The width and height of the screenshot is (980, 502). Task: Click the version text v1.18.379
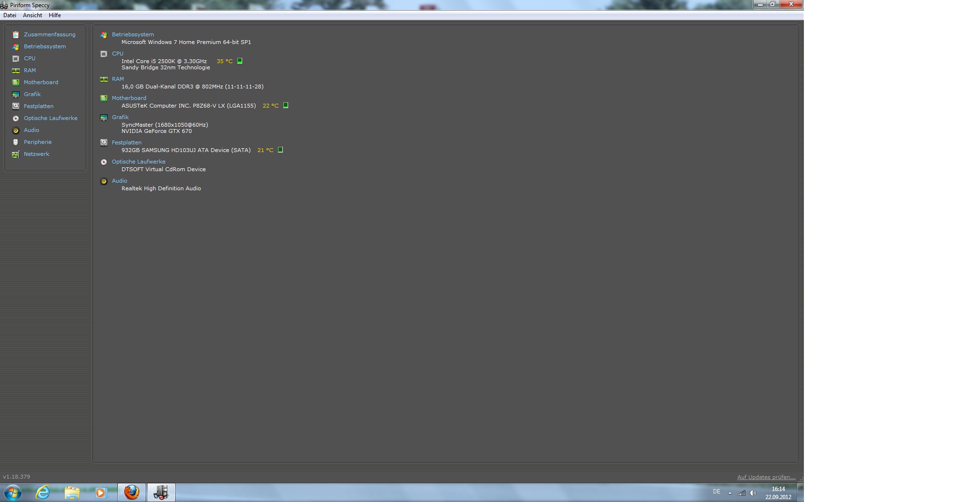[x=17, y=477]
